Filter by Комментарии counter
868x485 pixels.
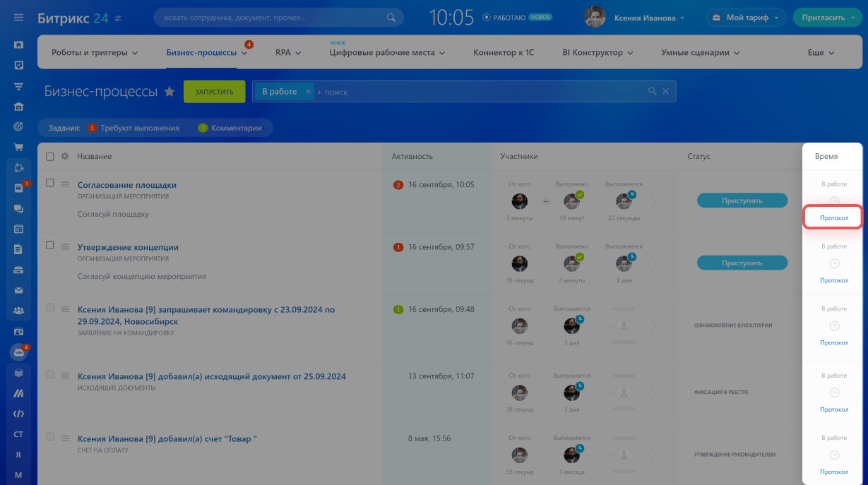[x=230, y=128]
